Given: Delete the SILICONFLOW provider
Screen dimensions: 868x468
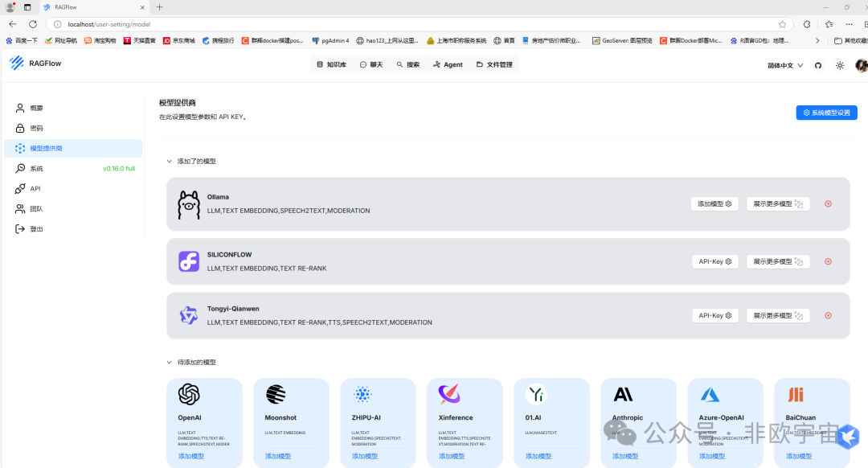Looking at the screenshot, I should (x=828, y=261).
